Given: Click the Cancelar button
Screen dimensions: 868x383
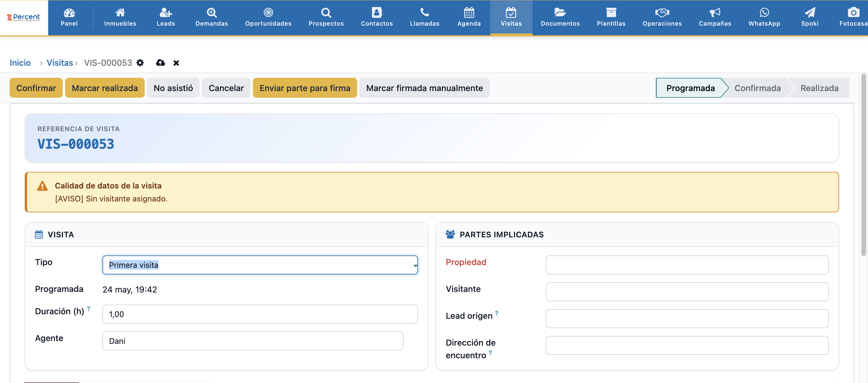Looking at the screenshot, I should point(226,88).
